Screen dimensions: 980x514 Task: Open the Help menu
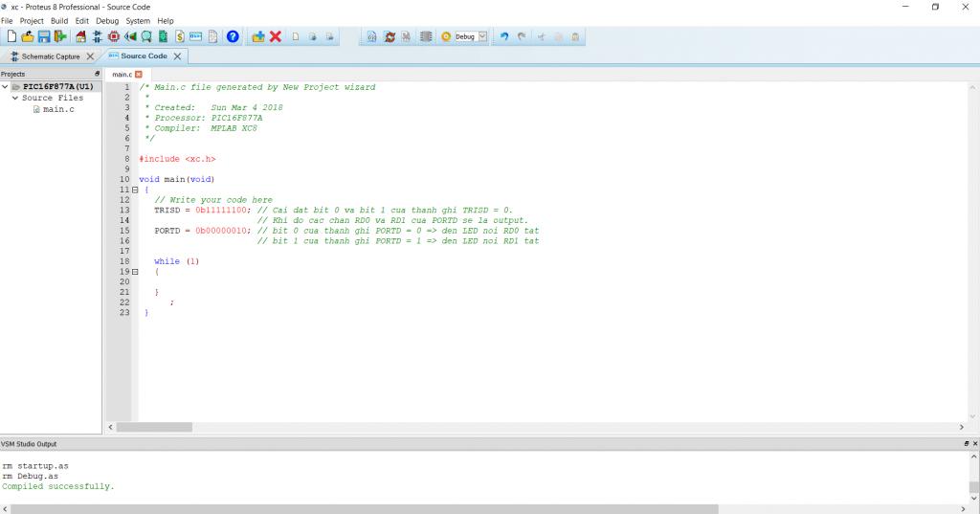point(166,21)
